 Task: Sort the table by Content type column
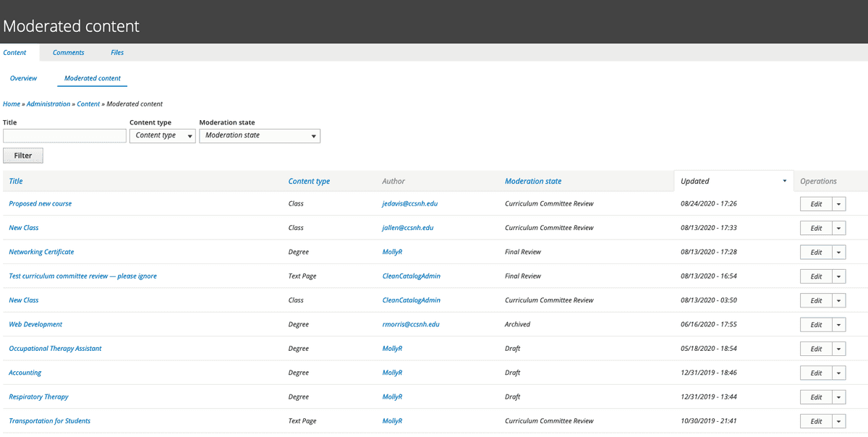pos(309,181)
